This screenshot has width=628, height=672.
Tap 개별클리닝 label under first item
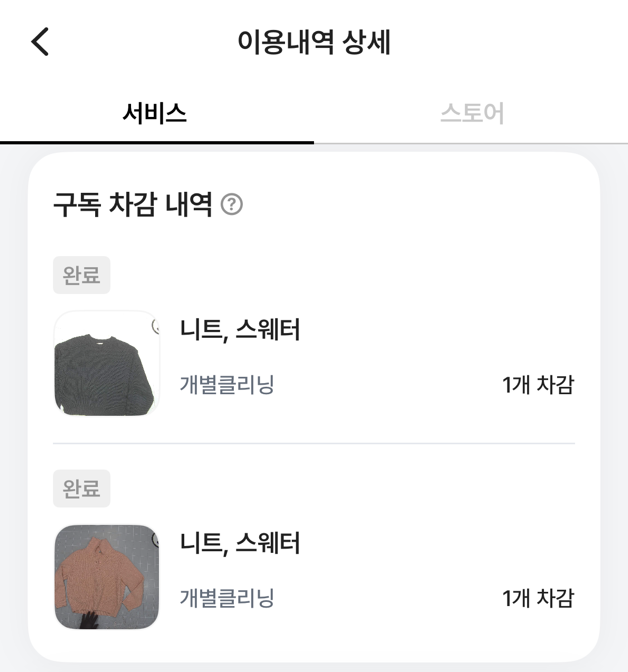[227, 384]
